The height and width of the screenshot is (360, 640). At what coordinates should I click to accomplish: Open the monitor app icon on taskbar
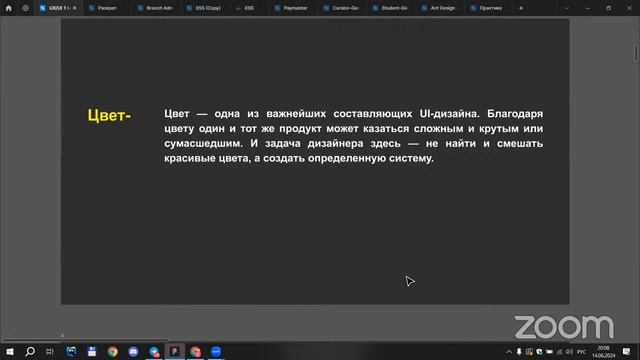(x=71, y=351)
